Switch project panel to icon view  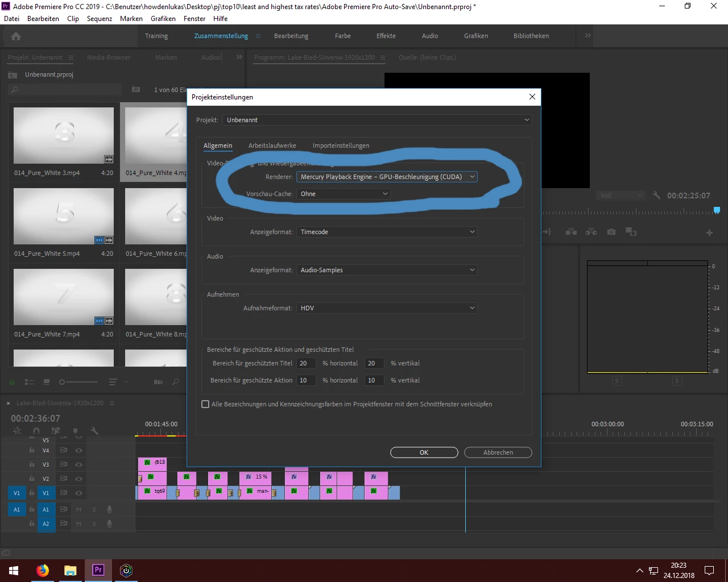pos(47,382)
